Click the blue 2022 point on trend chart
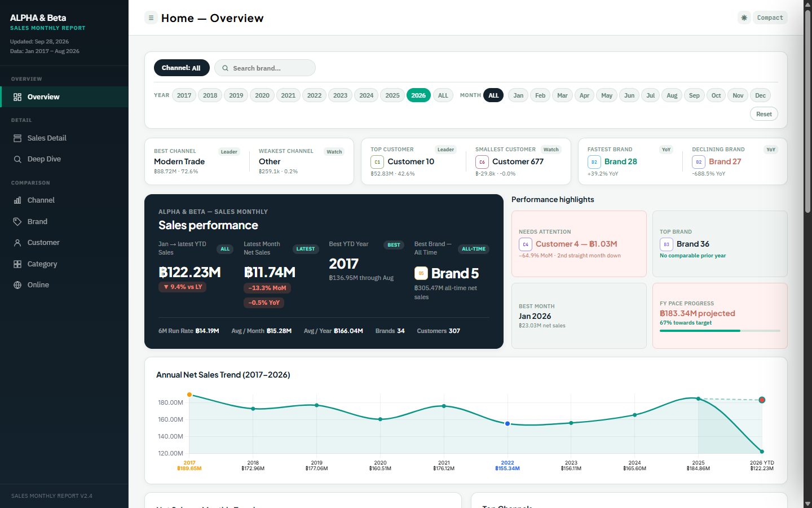 507,423
